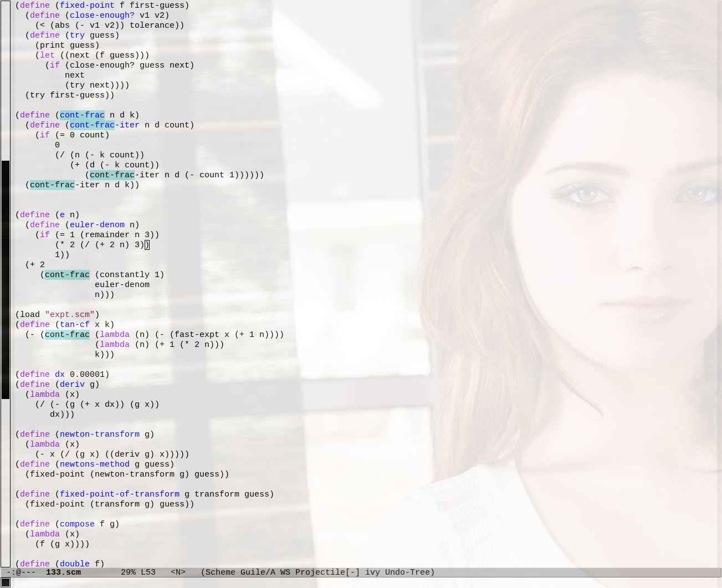Click the "expt.scm" string in the load line
Image resolution: width=722 pixels, height=588 pixels.
click(70, 314)
